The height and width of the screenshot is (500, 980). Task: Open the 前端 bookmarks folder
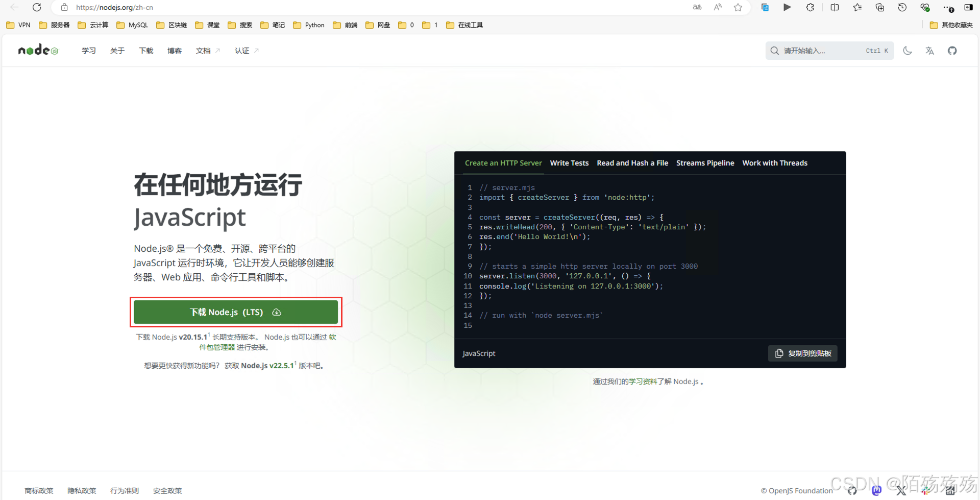point(345,25)
